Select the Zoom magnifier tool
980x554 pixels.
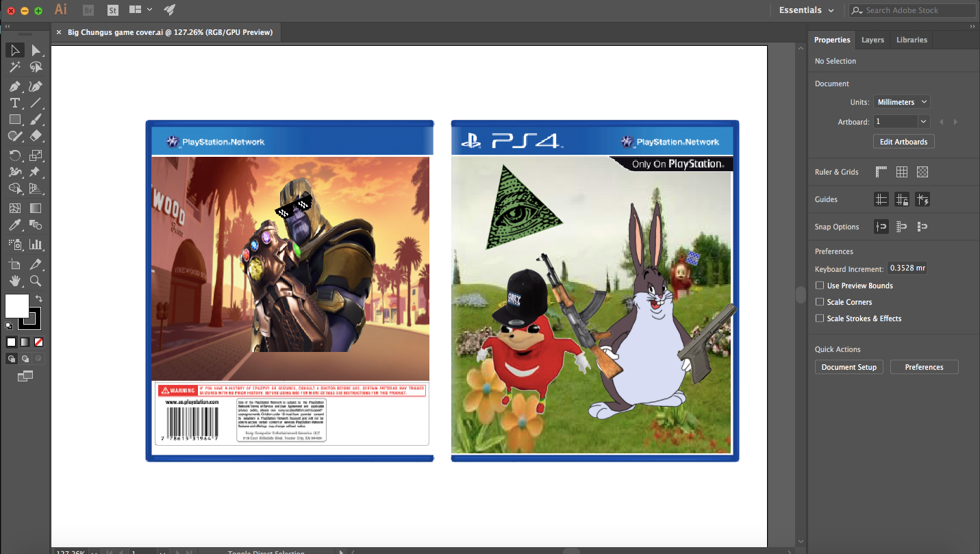tap(36, 281)
